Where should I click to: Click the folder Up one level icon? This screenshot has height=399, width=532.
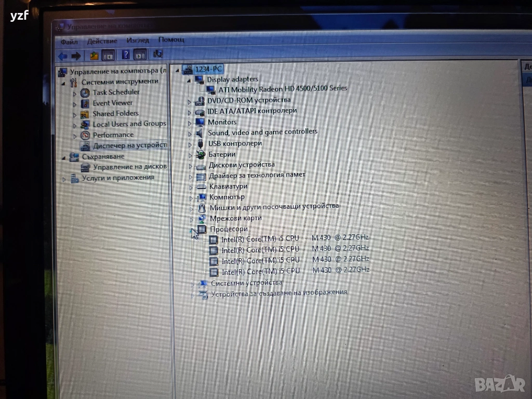click(94, 56)
